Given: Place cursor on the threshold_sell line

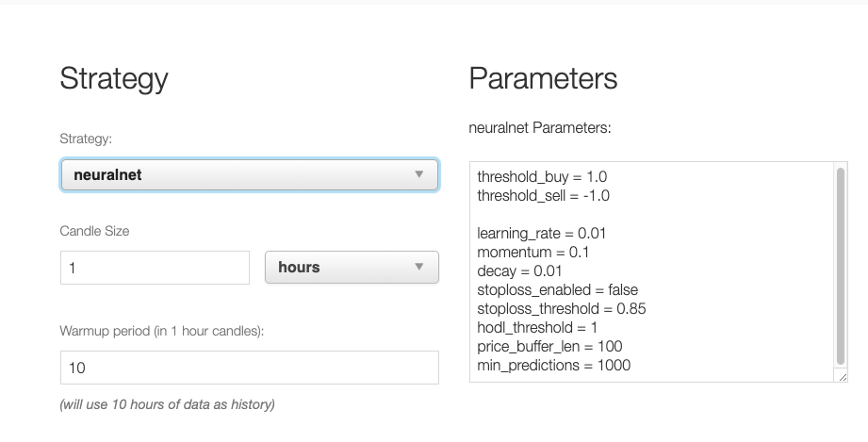Looking at the screenshot, I should (x=544, y=196).
